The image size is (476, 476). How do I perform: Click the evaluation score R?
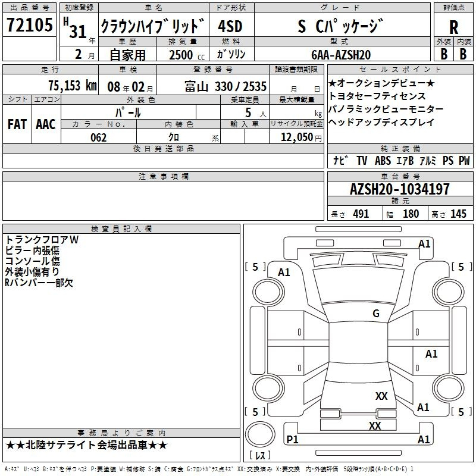tap(453, 27)
